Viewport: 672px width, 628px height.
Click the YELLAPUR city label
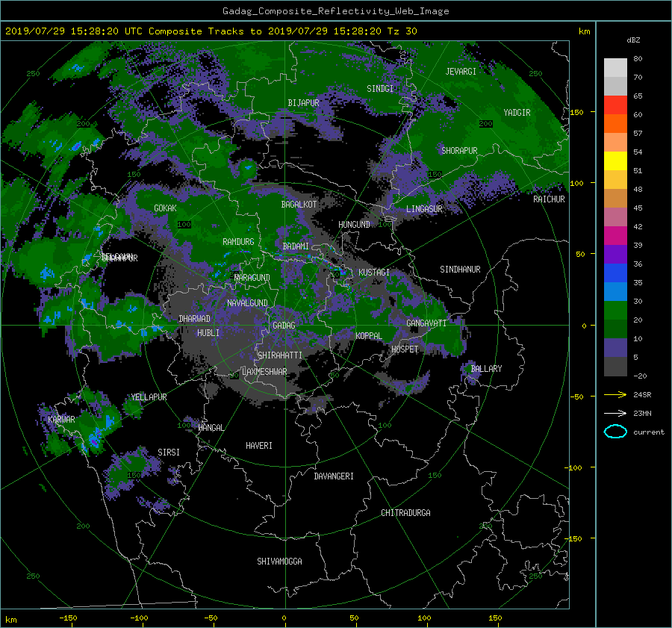[x=149, y=397]
